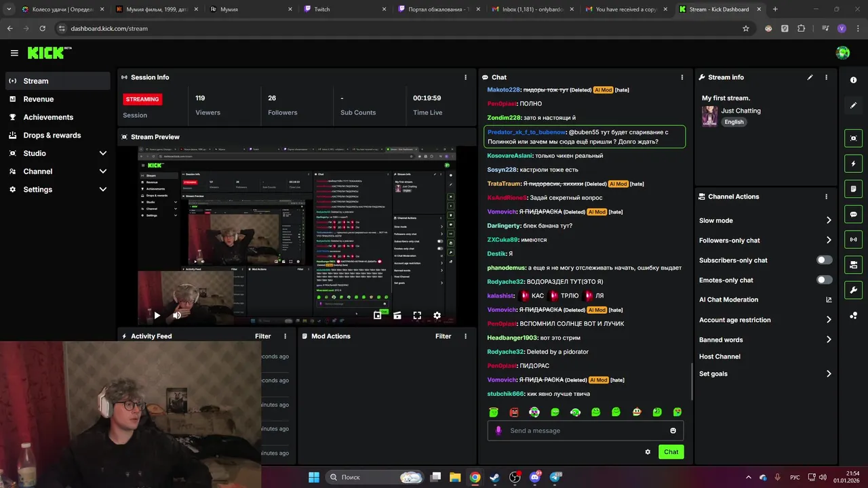Open Mod Actions options menu
Screen dimensions: 868x488
coord(465,336)
